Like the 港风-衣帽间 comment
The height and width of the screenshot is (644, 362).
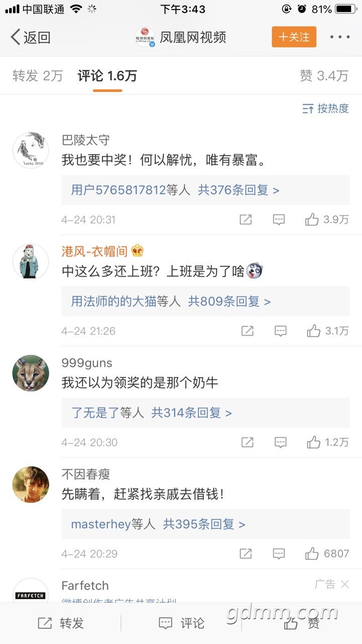(314, 331)
